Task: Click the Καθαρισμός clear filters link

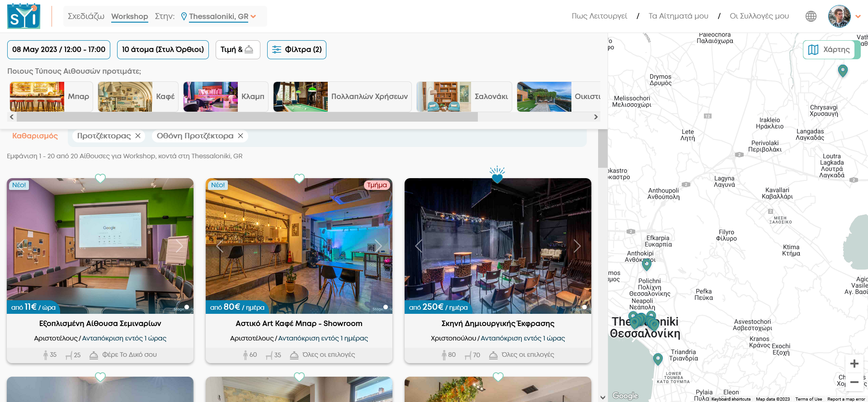Action: [x=35, y=136]
